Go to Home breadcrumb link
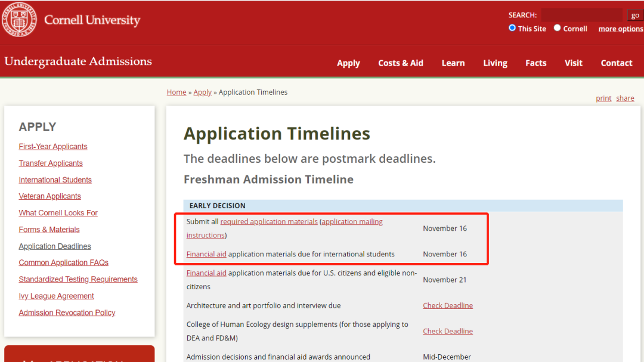This screenshot has height=362, width=644. (x=176, y=92)
